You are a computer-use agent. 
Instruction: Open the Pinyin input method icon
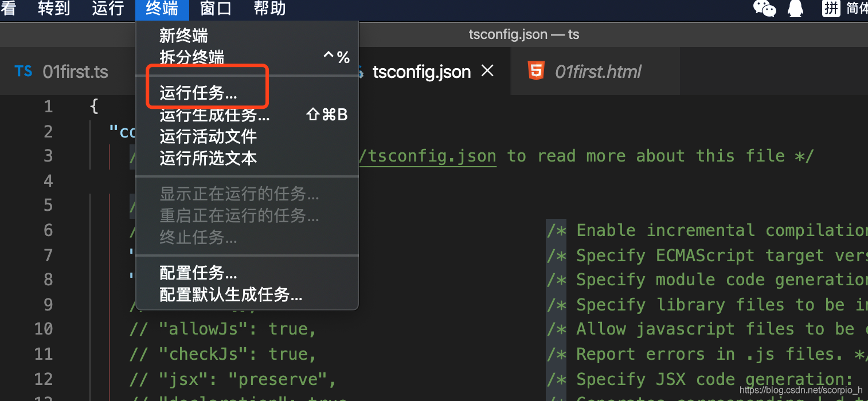[831, 8]
